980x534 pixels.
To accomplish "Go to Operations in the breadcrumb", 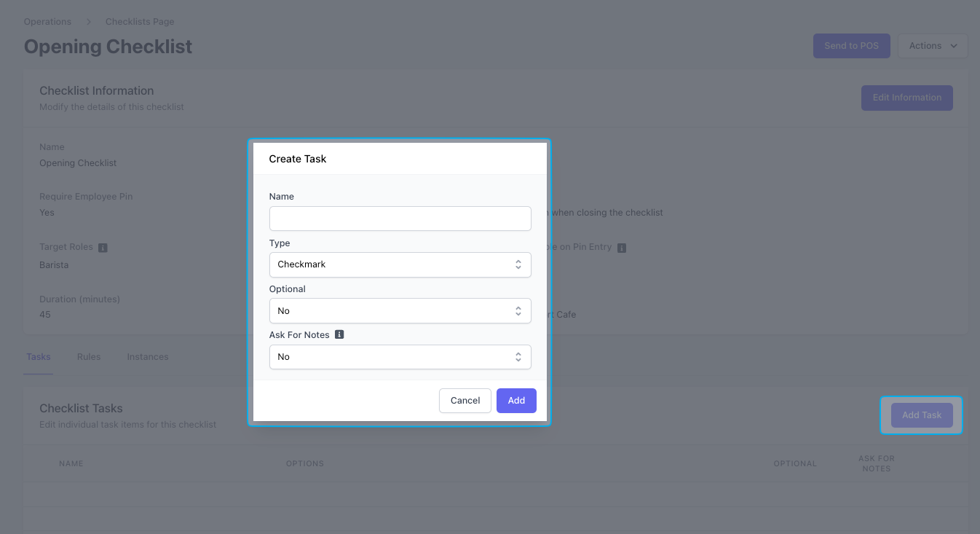I will pyautogui.click(x=48, y=22).
